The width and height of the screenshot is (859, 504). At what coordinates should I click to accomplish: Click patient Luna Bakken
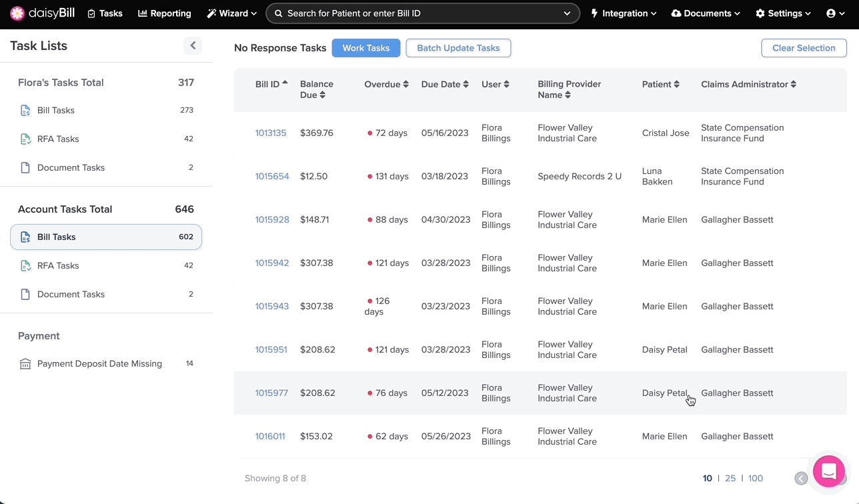(658, 177)
